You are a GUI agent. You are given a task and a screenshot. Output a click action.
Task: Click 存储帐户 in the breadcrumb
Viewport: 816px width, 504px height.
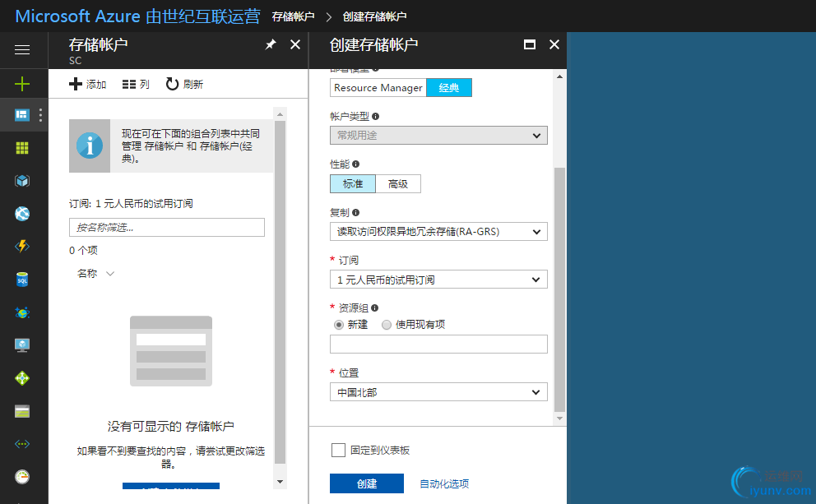pos(293,16)
